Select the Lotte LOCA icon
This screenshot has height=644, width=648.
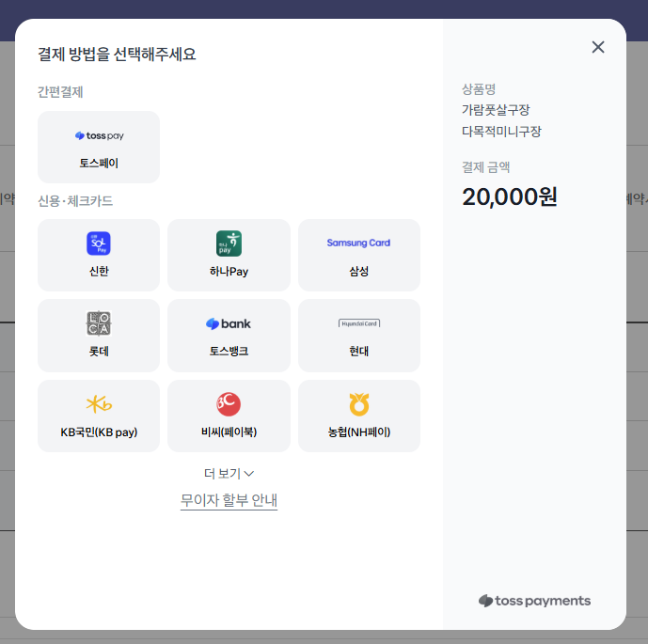tap(99, 323)
